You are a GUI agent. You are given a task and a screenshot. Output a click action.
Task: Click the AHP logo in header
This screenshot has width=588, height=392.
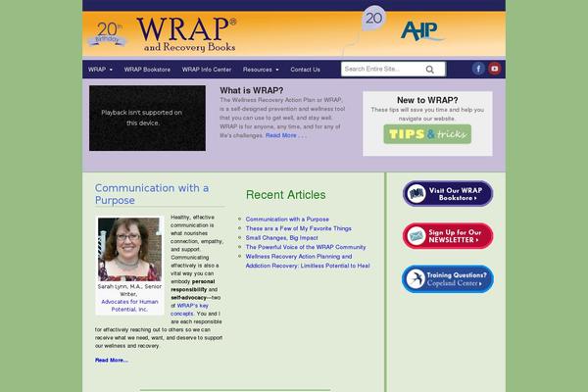coord(421,30)
